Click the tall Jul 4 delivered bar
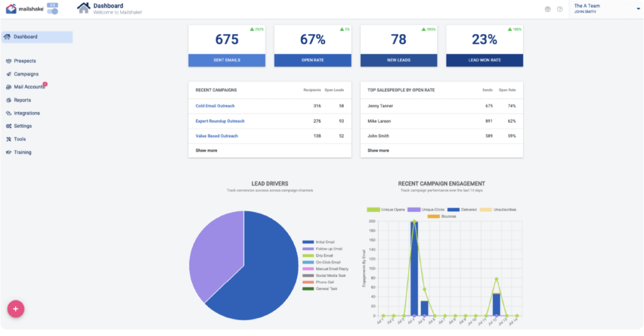This screenshot has width=644, height=336. pyautogui.click(x=414, y=269)
